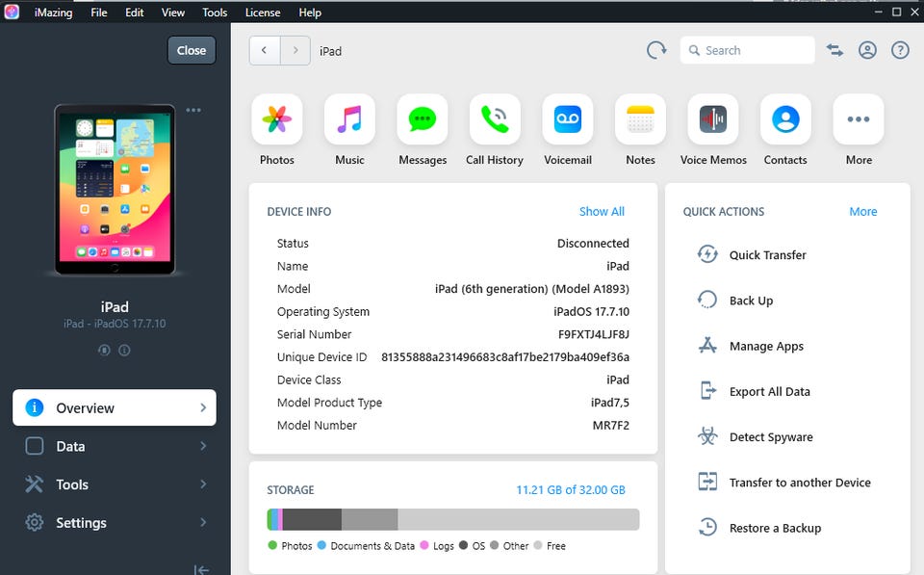The height and width of the screenshot is (575, 924).
Task: Expand the Settings section chevron
Action: point(203,523)
